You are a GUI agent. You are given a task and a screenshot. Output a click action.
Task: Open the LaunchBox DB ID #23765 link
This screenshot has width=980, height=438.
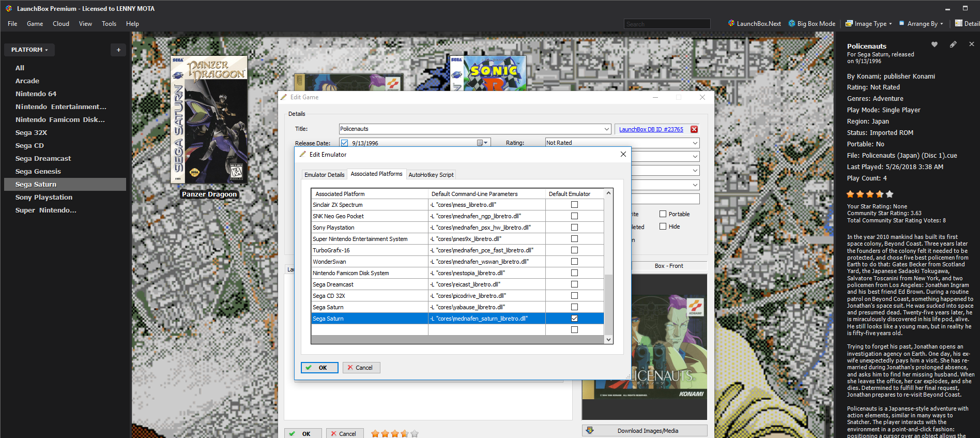pyautogui.click(x=651, y=129)
